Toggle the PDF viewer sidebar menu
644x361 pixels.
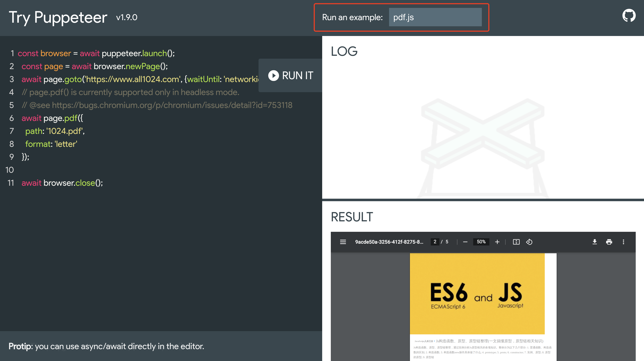[x=343, y=242]
